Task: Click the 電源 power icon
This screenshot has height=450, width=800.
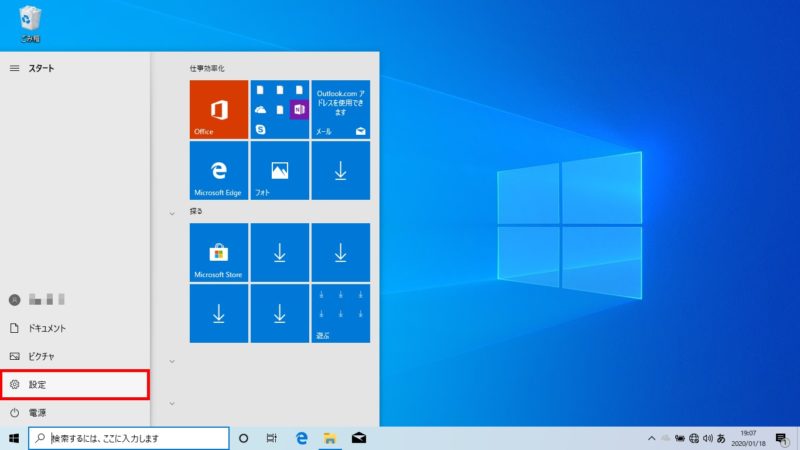Action: tap(15, 412)
